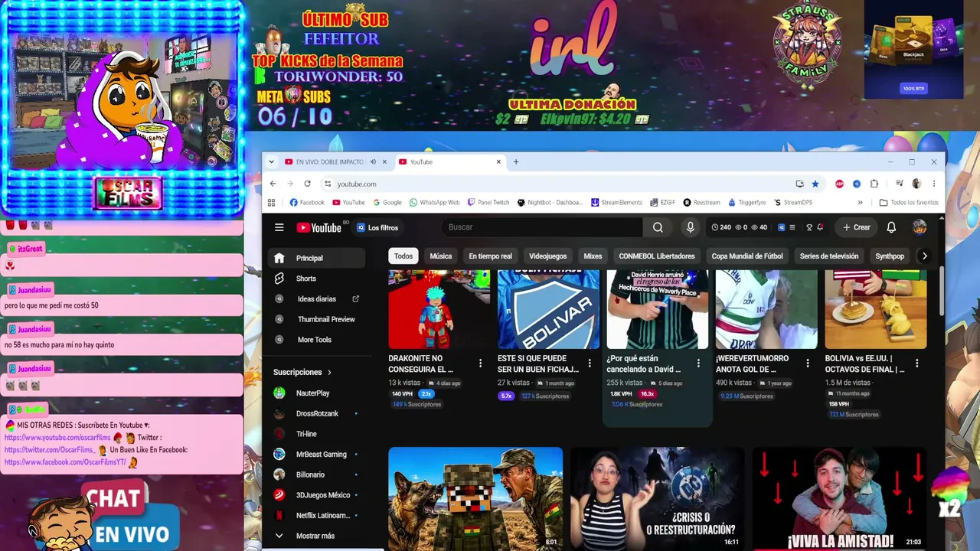The height and width of the screenshot is (551, 980).
Task: Click the YouTube logo in the header
Action: (x=319, y=227)
